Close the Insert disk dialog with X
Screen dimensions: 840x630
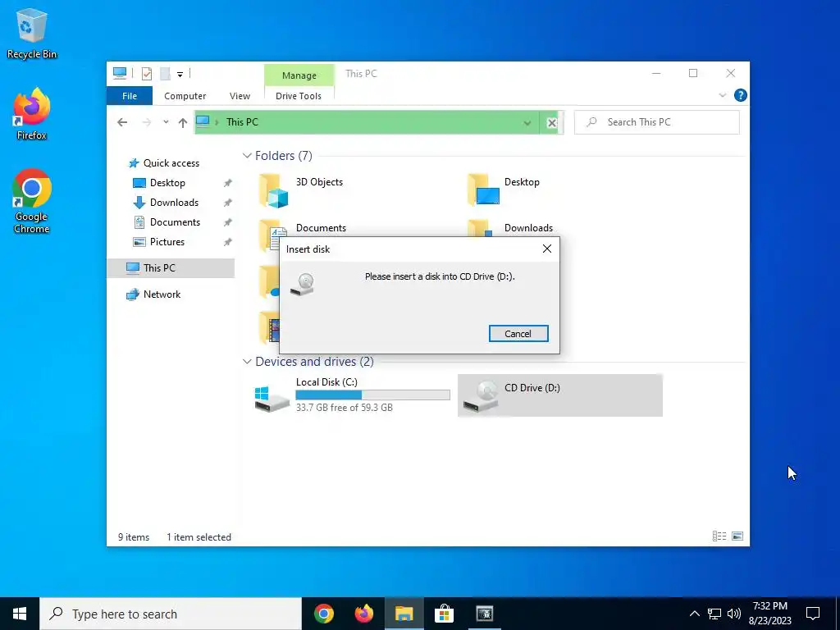point(546,249)
